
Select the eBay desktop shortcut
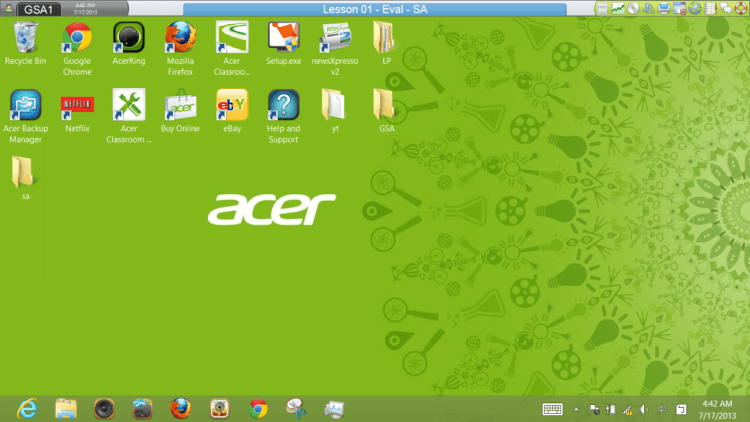point(232,111)
